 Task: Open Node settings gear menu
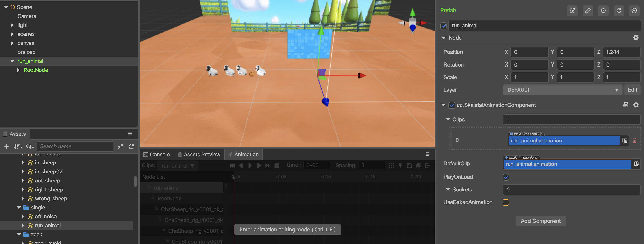pos(635,38)
